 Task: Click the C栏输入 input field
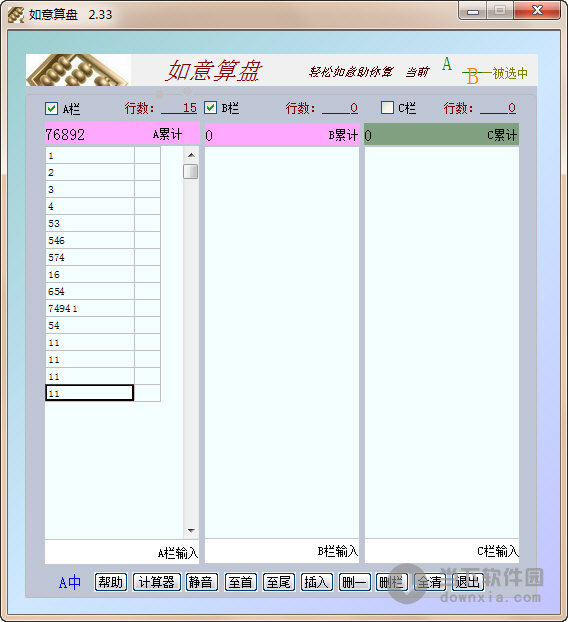[442, 551]
